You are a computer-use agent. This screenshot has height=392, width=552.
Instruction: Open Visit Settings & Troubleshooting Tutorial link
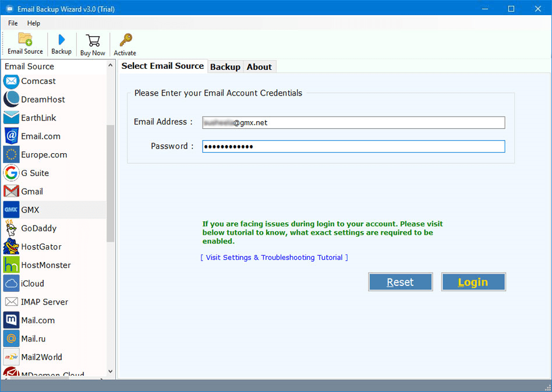[x=274, y=257]
